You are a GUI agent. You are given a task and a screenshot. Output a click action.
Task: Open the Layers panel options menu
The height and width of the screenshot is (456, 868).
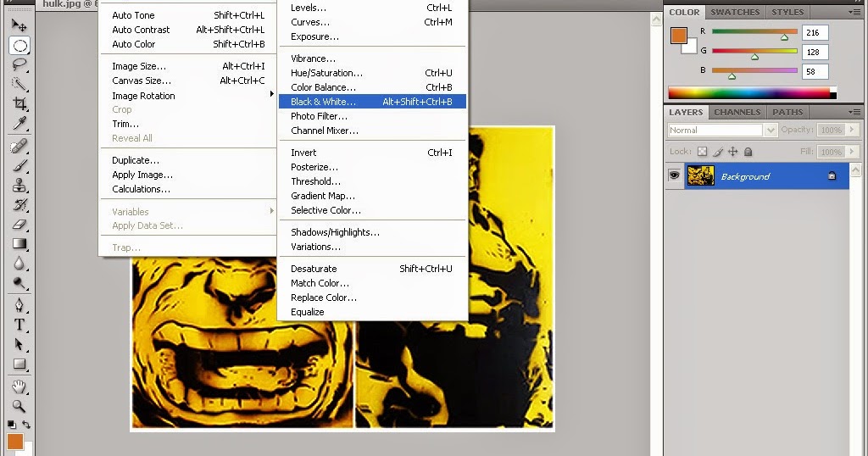(x=854, y=113)
